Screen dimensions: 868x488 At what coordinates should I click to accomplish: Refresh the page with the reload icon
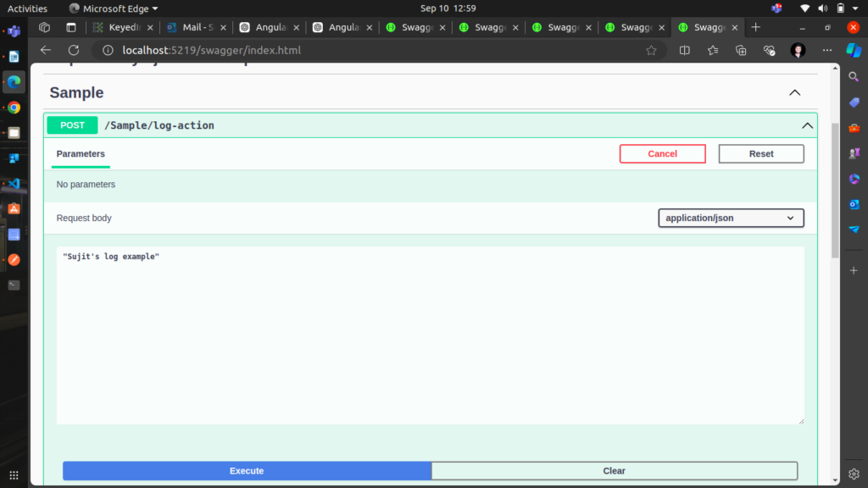click(x=74, y=50)
